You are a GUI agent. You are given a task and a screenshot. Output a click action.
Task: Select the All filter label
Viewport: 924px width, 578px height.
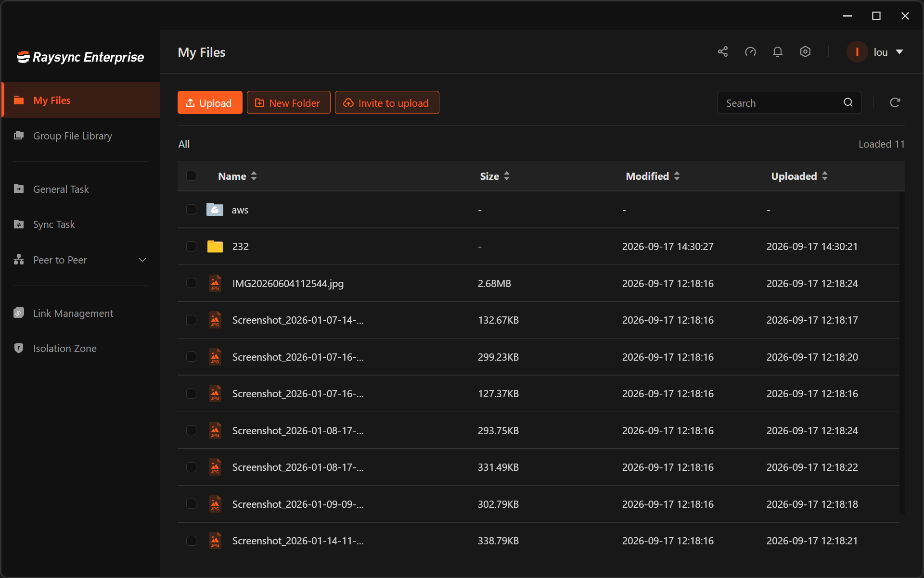click(184, 144)
